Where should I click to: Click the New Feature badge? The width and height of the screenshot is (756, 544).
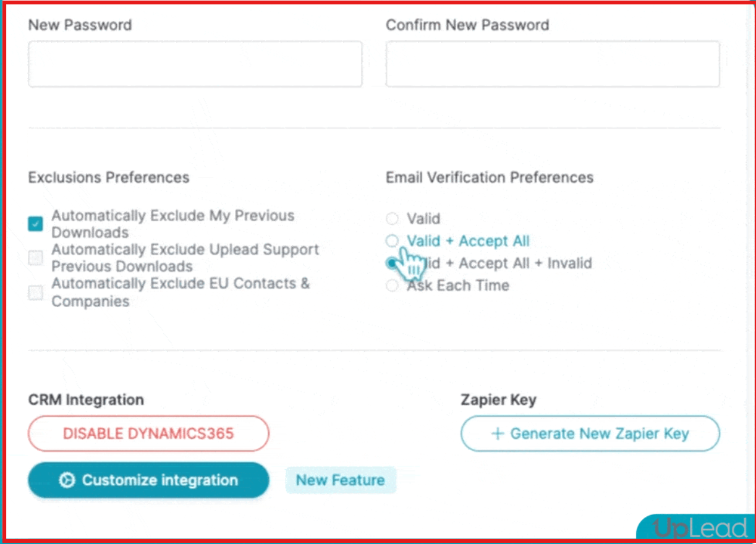click(341, 480)
